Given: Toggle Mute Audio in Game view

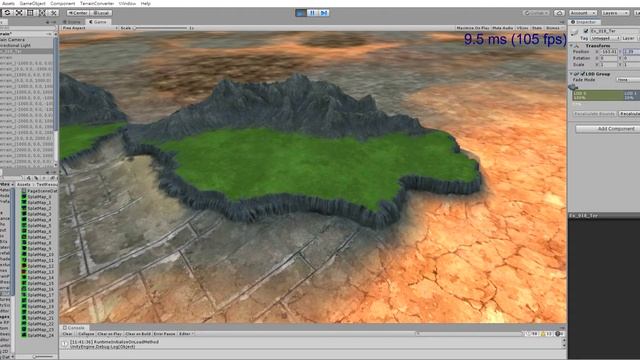Looking at the screenshot, I should (x=502, y=28).
